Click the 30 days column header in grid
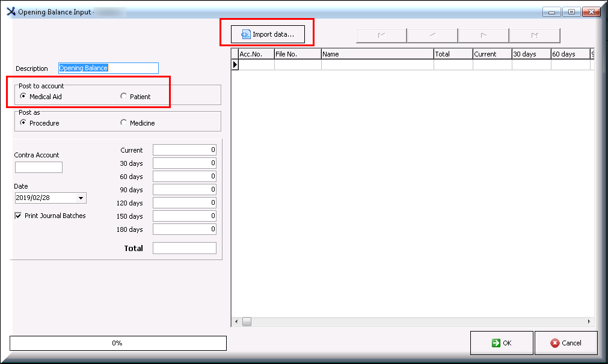This screenshot has width=608, height=364. click(x=532, y=54)
